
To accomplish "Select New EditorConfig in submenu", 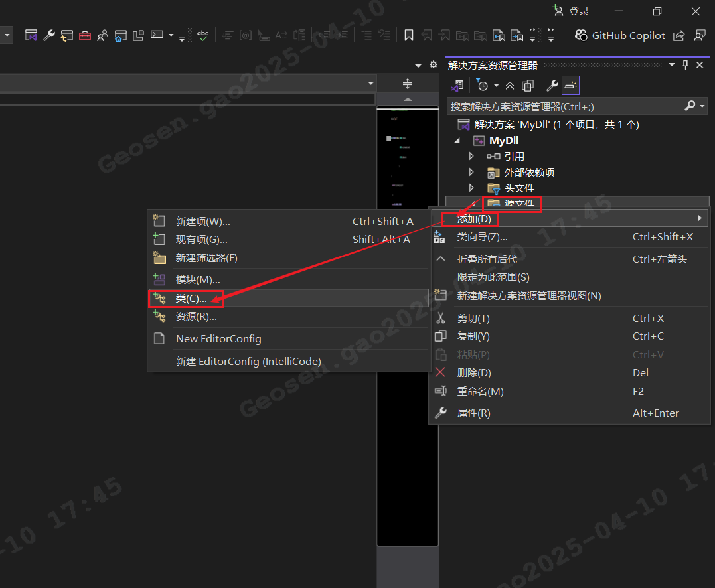I will pos(289,339).
